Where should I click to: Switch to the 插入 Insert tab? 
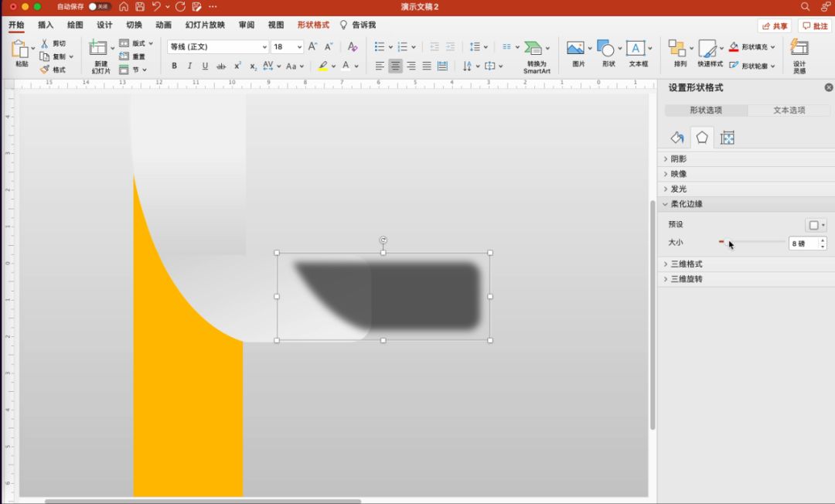click(46, 25)
